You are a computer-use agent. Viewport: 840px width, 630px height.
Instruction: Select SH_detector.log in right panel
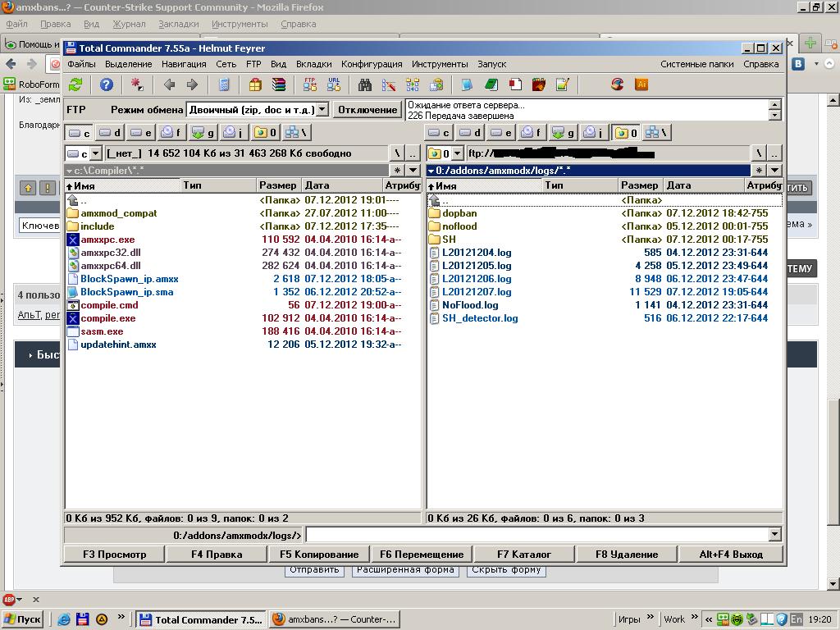tap(479, 318)
